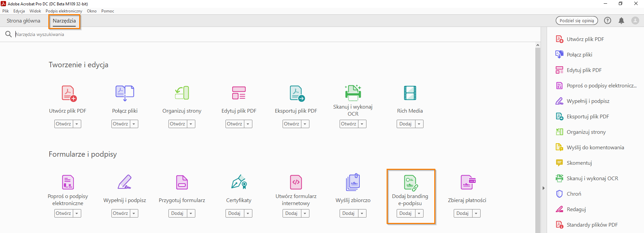This screenshot has width=644, height=233.
Task: Click Dodaj under Utwórz formularz internetowy
Action: point(292,213)
